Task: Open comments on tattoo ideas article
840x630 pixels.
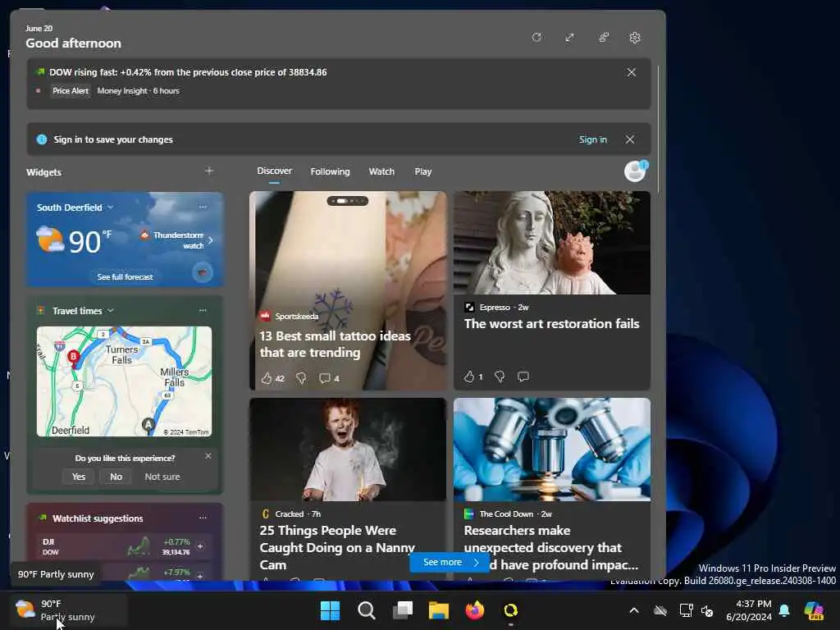Action: tap(329, 378)
